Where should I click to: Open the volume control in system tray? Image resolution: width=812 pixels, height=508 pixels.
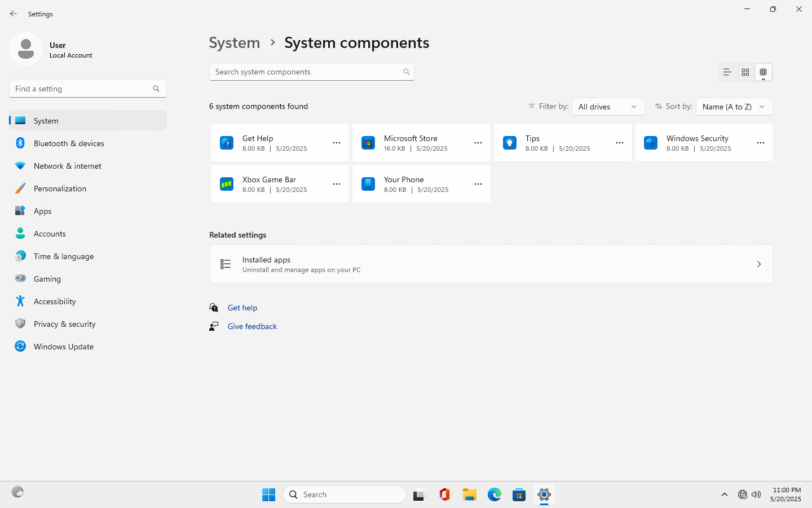[x=756, y=494]
